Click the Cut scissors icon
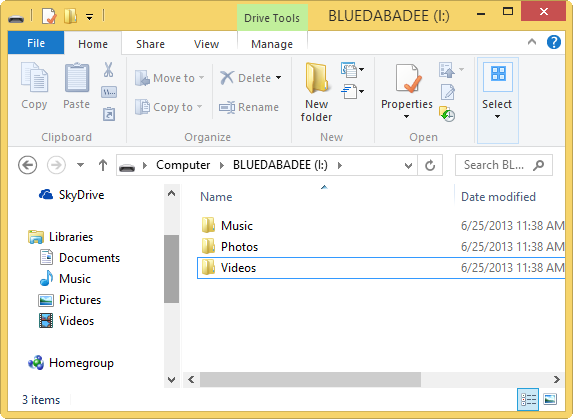 tap(109, 69)
